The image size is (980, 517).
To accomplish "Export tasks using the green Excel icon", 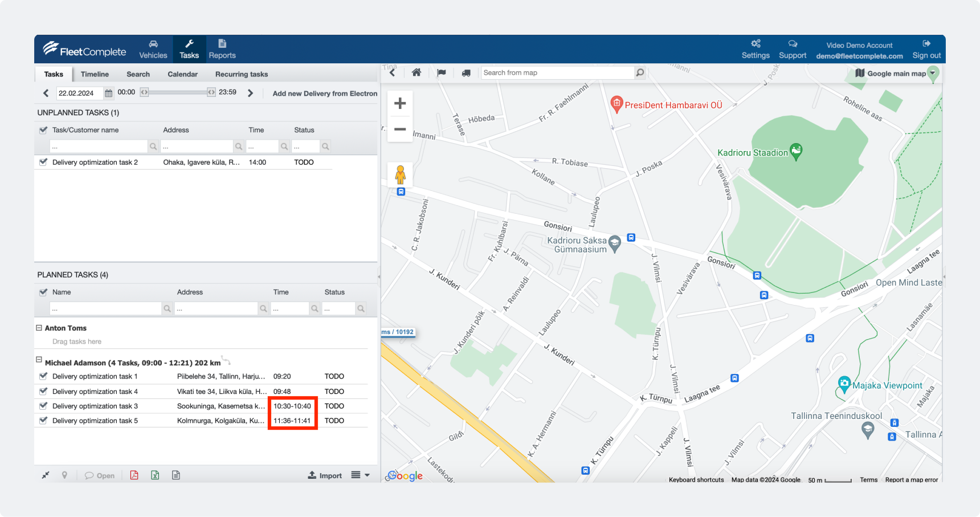I will 155,475.
